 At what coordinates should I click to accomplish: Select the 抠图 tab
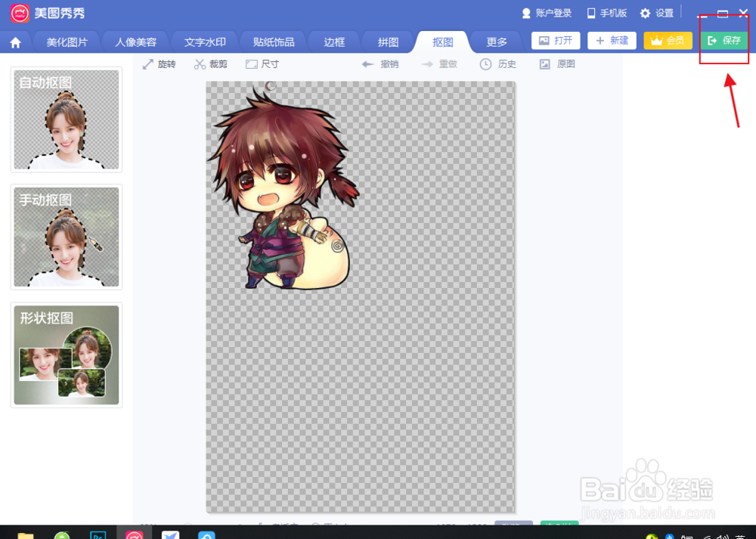[x=442, y=42]
